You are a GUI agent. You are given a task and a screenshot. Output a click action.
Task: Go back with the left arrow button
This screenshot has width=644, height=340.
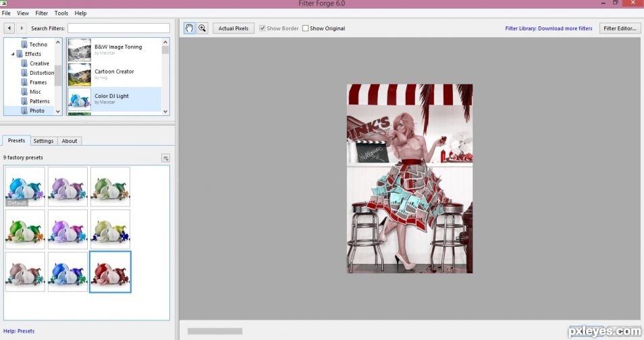pyautogui.click(x=9, y=28)
